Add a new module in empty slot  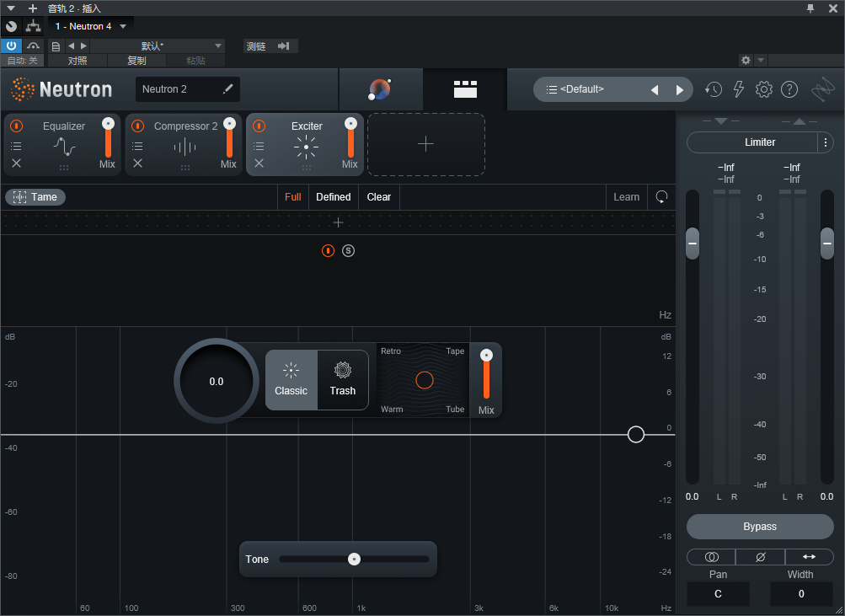click(x=425, y=144)
